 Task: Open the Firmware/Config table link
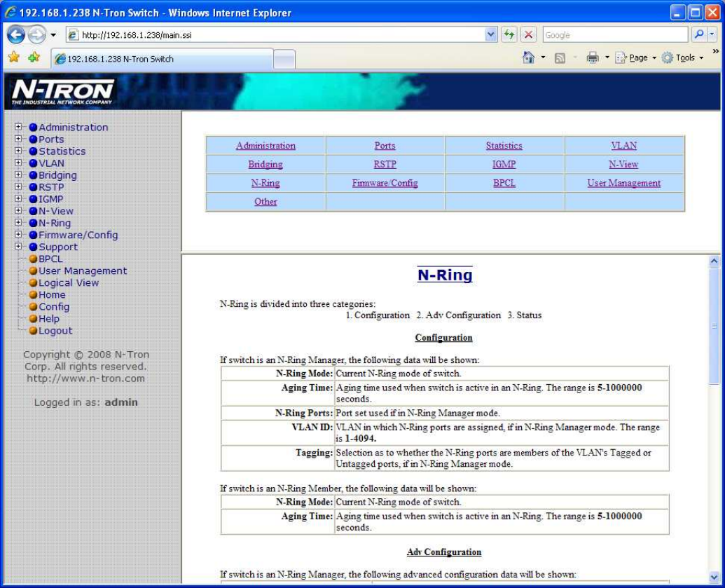point(385,183)
